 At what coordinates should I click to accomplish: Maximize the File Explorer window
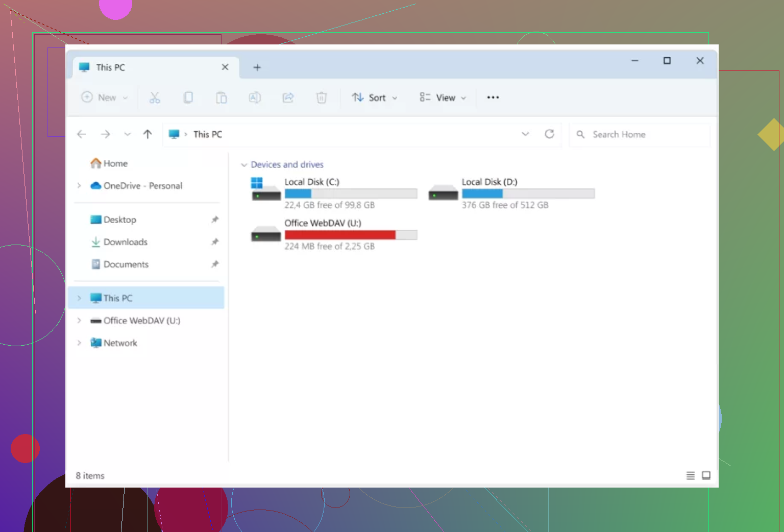click(x=667, y=61)
